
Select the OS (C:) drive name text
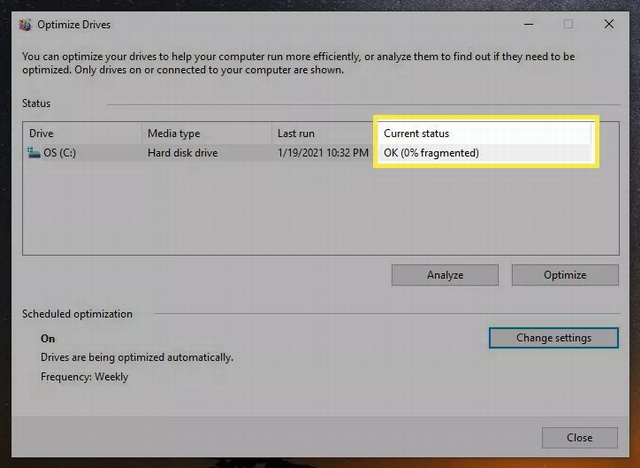(60, 153)
